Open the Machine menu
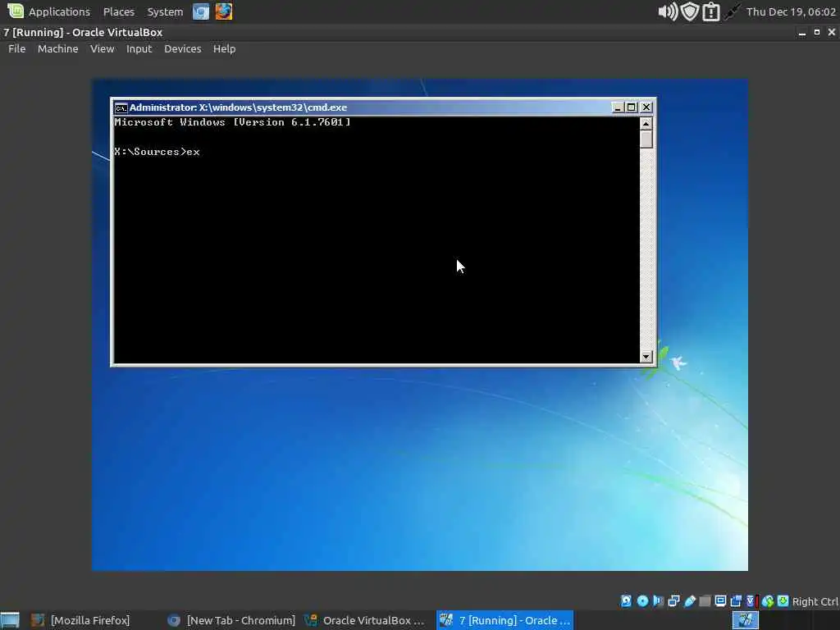Image resolution: width=840 pixels, height=630 pixels. click(x=58, y=48)
